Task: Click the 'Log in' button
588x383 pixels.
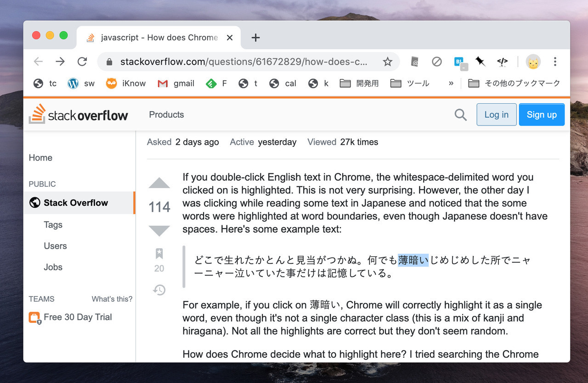Action: point(497,114)
